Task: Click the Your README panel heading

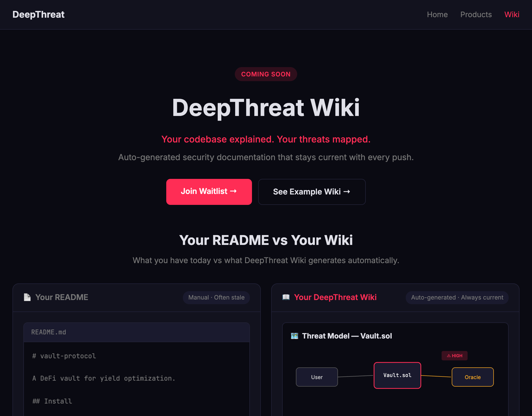Action: [62, 297]
